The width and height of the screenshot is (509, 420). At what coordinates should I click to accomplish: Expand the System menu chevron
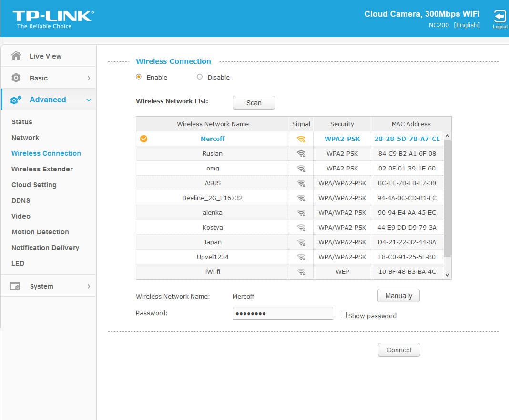(x=89, y=286)
